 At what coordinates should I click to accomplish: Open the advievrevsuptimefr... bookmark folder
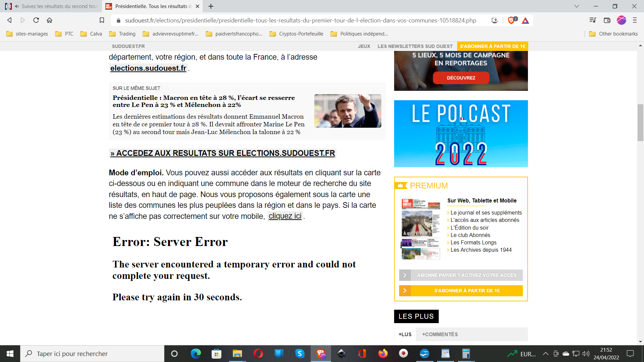point(171,34)
